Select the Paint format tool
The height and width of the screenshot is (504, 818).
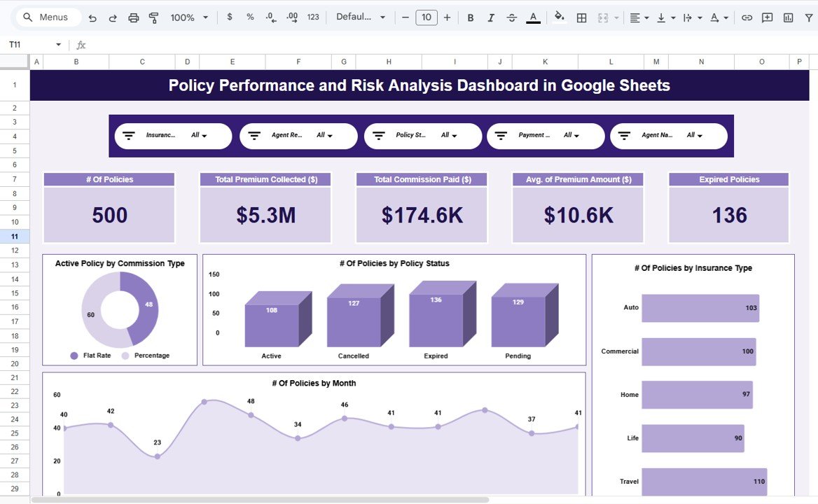pos(153,17)
